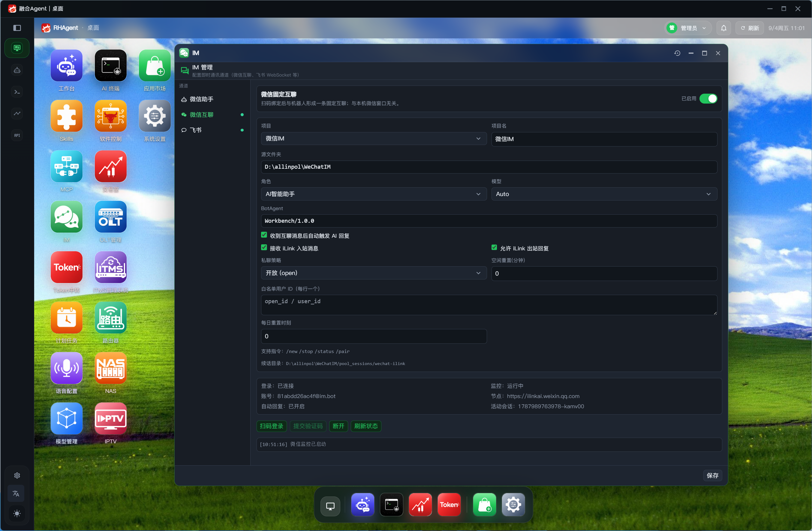Expand the 项目 dropdown showing 微信IM

374,139
